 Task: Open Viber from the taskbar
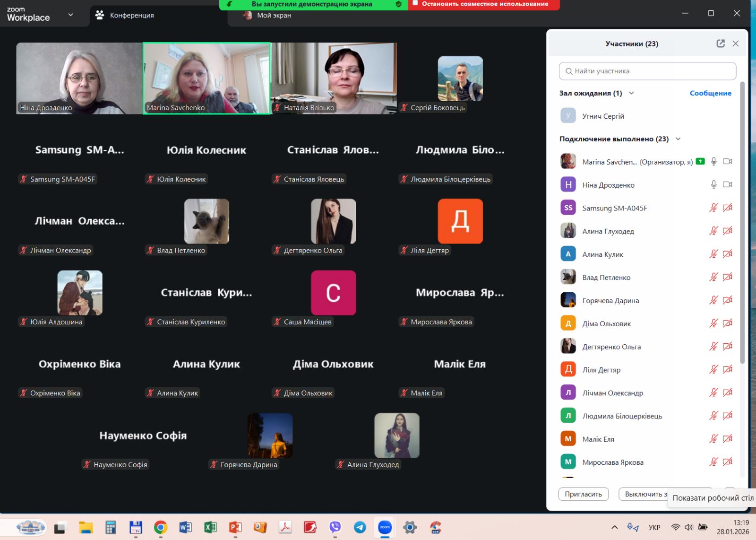335,527
